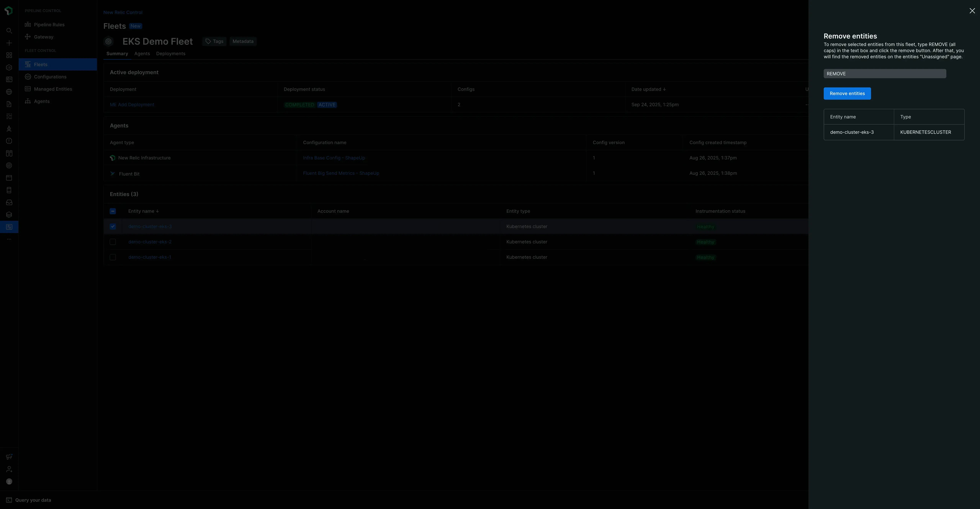Sort deployments by Date updated arrow
This screenshot has height=509, width=980.
(x=665, y=89)
